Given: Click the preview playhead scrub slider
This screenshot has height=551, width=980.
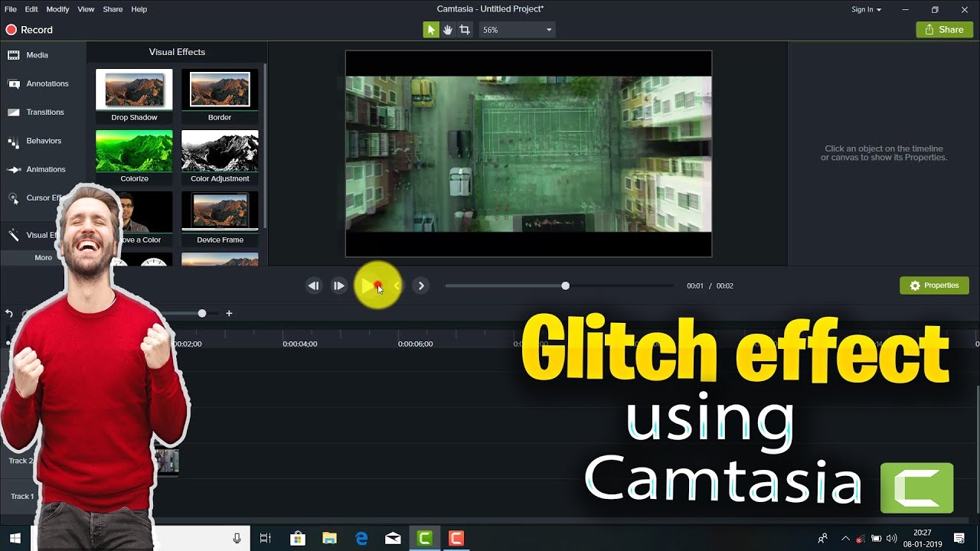Looking at the screenshot, I should (565, 285).
